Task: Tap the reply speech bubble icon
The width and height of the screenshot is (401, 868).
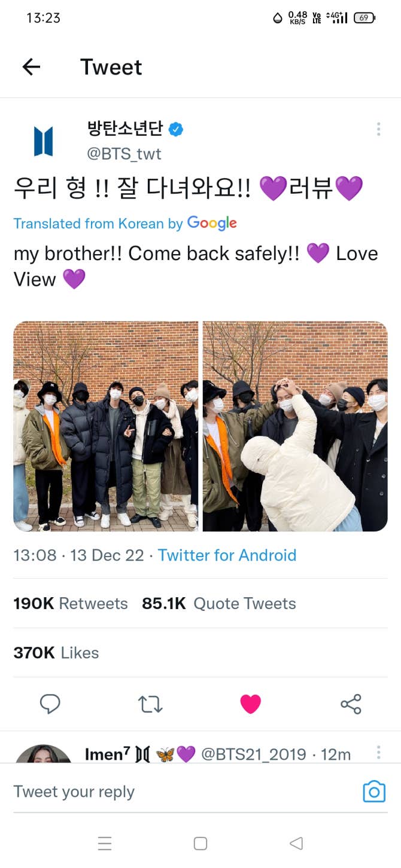Action: [x=50, y=704]
